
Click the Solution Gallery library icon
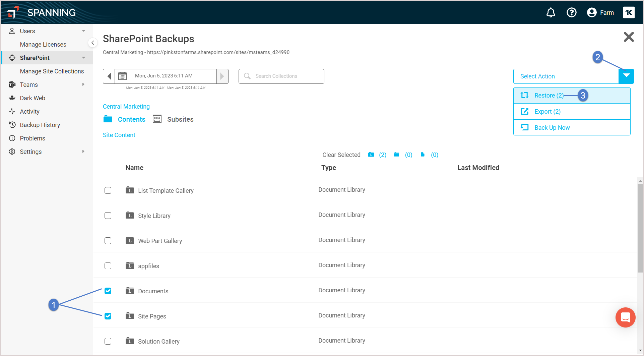click(x=130, y=341)
